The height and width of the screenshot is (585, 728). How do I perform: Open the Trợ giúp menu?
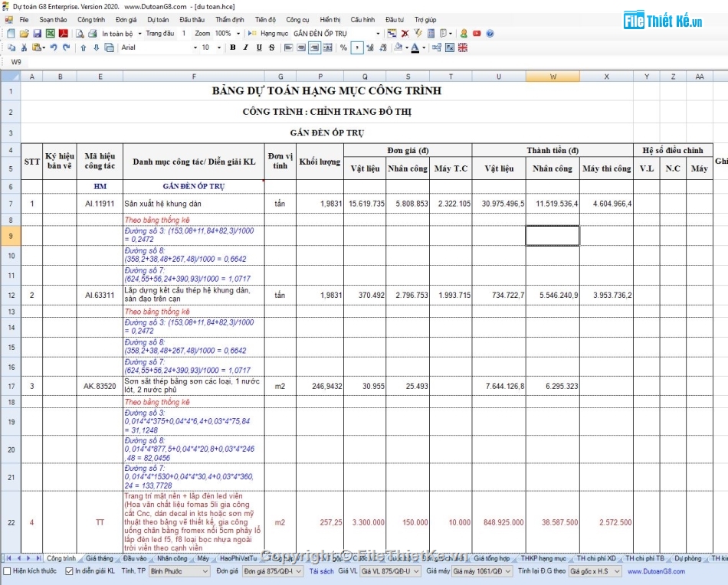(425, 19)
